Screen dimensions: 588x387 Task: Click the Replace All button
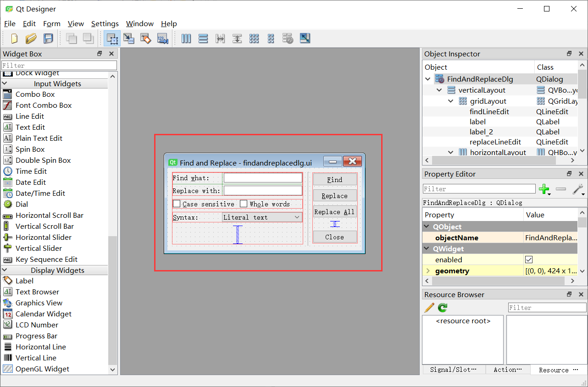[335, 212]
